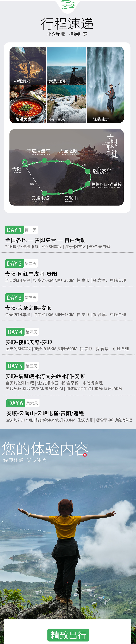The height and width of the screenshot is (644, 136).
Task: Select the DAY 3 green badge
Action: pos(14,298)
